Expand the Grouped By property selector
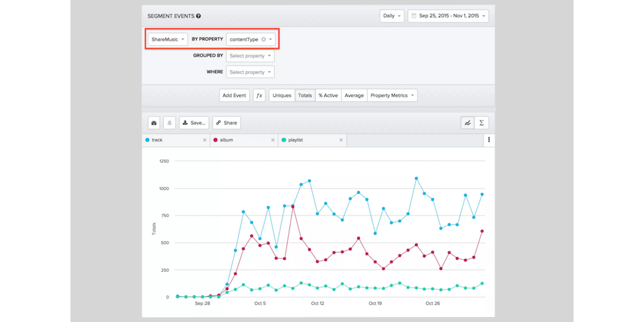 click(x=250, y=56)
